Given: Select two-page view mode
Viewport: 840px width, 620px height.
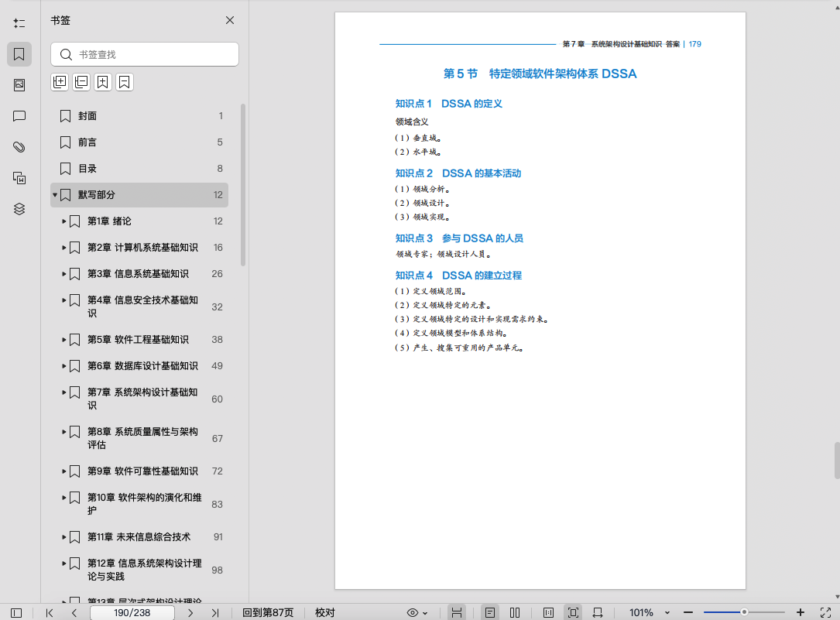Looking at the screenshot, I should (515, 612).
